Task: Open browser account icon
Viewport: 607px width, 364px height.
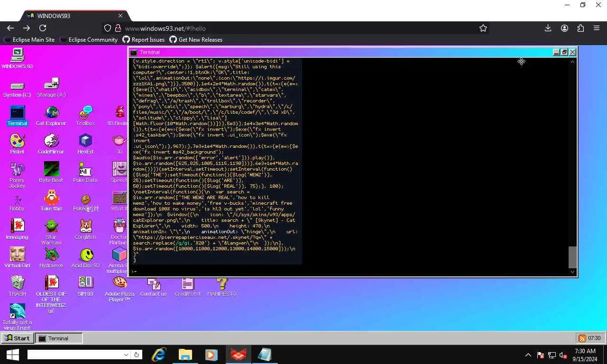Action: [564, 28]
